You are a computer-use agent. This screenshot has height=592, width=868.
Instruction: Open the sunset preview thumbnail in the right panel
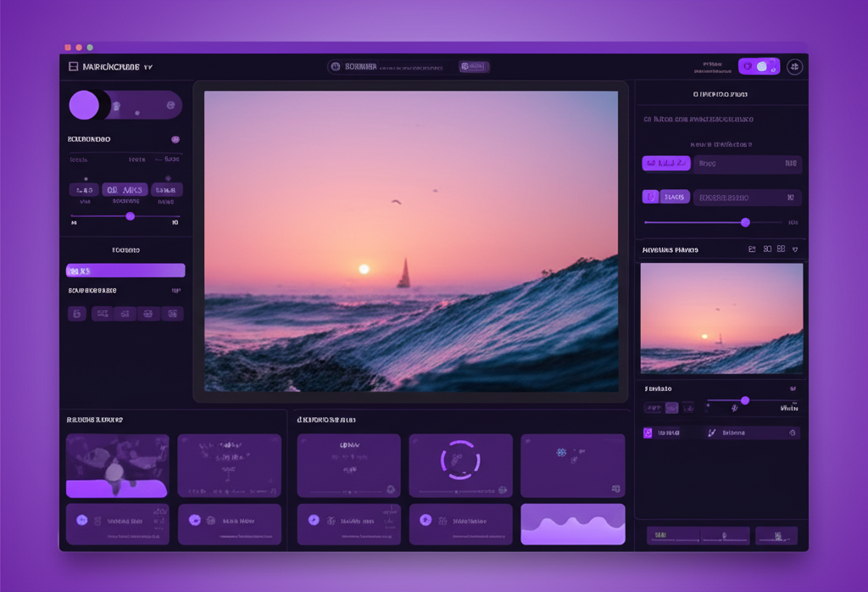(x=721, y=318)
